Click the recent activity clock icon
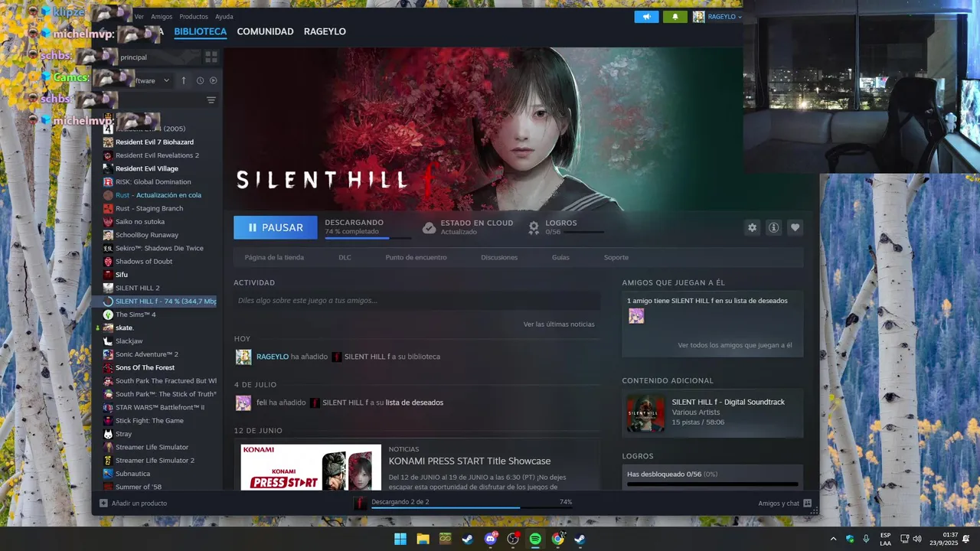Image resolution: width=980 pixels, height=551 pixels. 200,80
